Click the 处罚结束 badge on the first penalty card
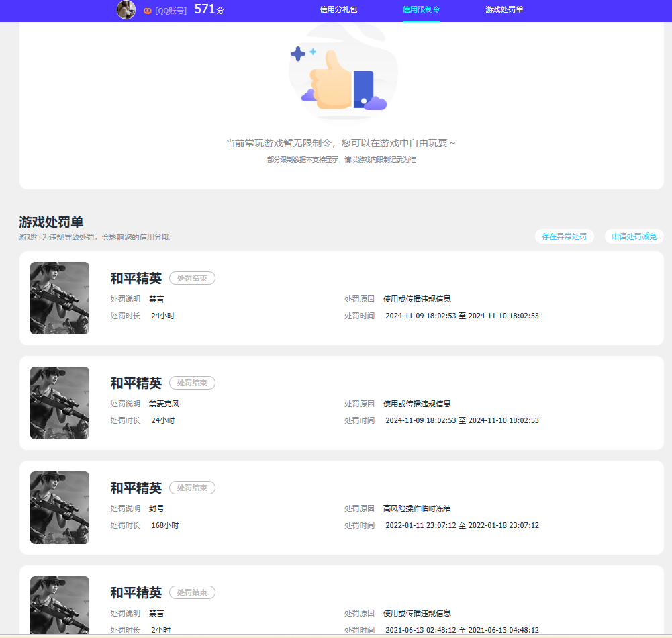Screen dimensions: 672x638 tap(192, 278)
